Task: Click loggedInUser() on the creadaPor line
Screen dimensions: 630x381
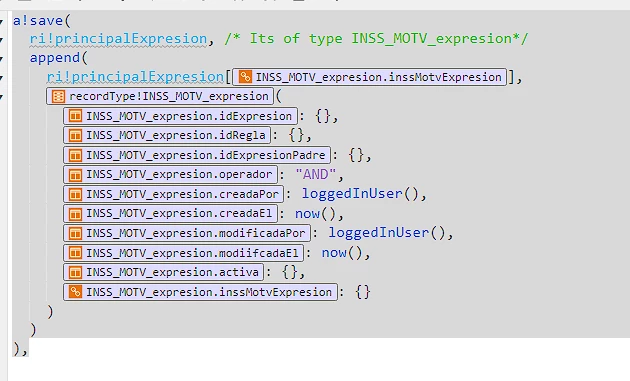Action: pos(360,194)
